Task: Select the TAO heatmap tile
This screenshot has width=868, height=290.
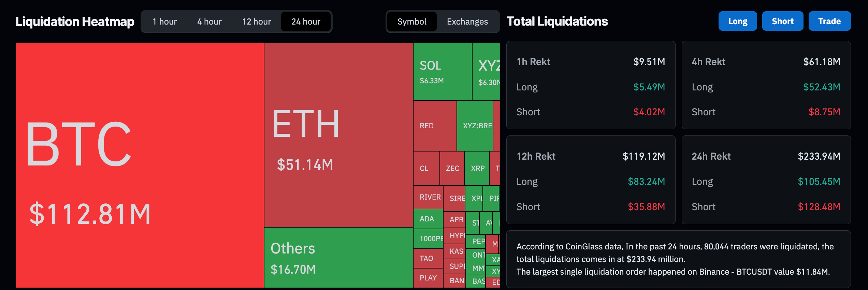Action: click(x=428, y=259)
